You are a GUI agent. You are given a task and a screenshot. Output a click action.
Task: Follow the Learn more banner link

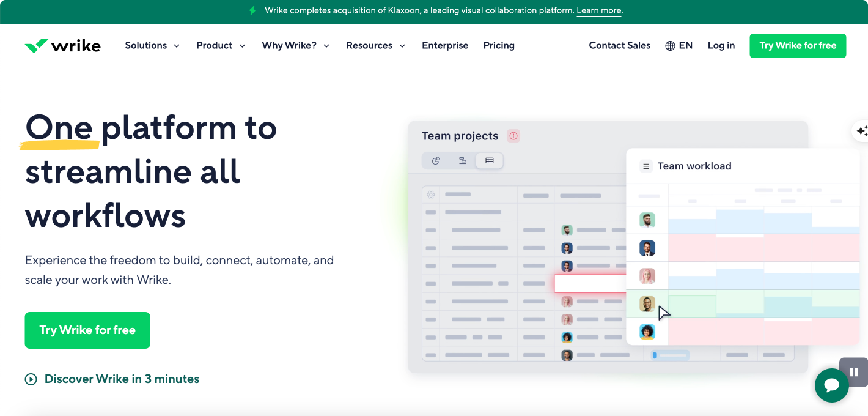pos(599,10)
